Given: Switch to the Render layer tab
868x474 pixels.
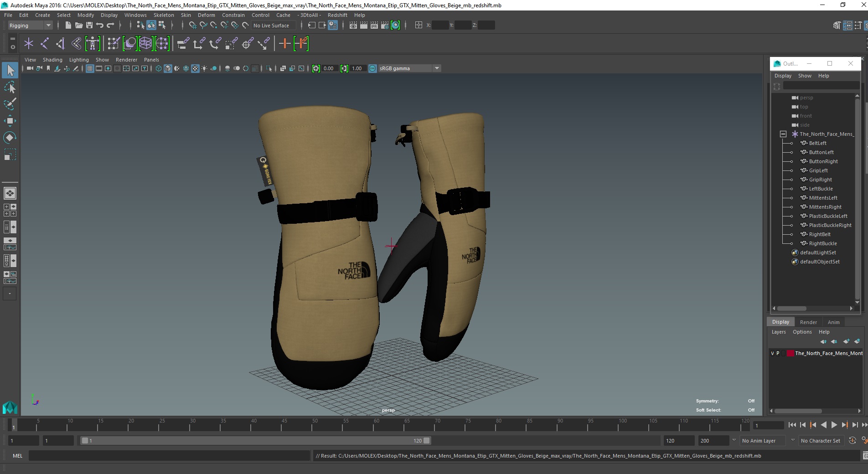Looking at the screenshot, I should [x=808, y=322].
